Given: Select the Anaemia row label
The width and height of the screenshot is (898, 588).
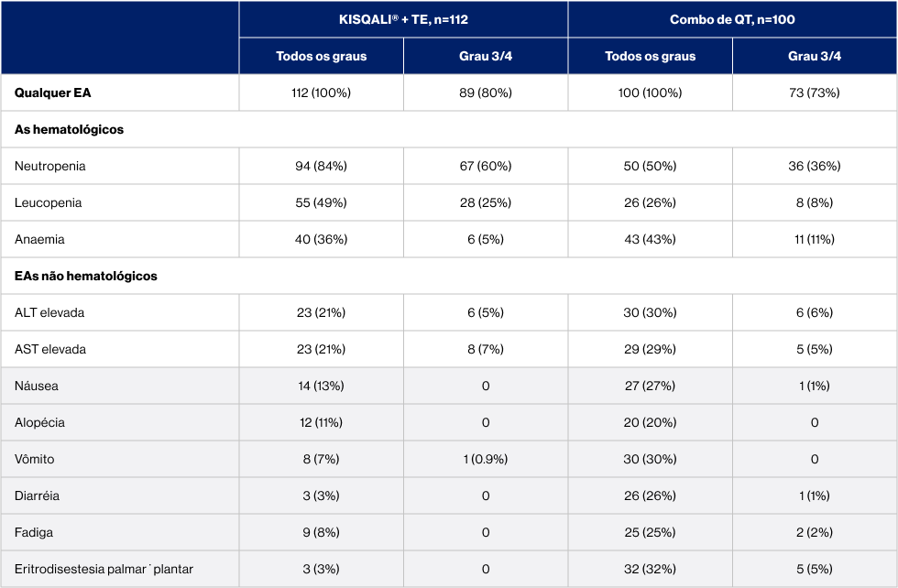Looking at the screenshot, I should tap(39, 239).
